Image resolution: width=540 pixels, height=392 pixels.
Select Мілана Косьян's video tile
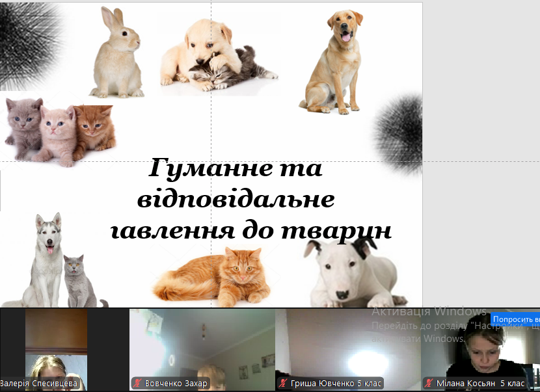(483, 345)
